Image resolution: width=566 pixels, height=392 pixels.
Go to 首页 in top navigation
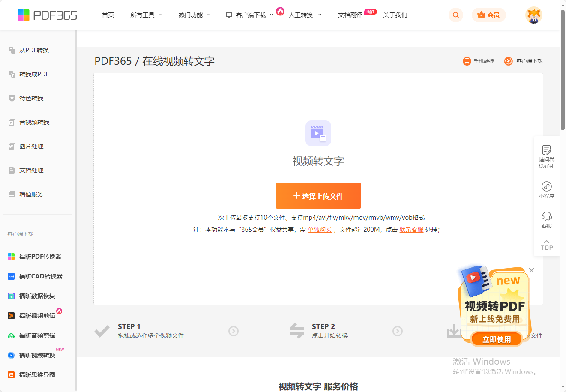pos(108,15)
